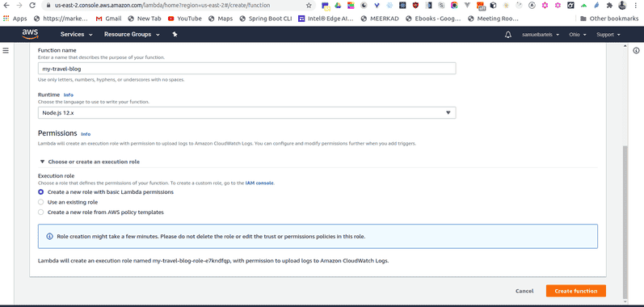Image resolution: width=644 pixels, height=307 pixels.
Task: Click the green upward arrow extension icon
Action: click(583, 6)
